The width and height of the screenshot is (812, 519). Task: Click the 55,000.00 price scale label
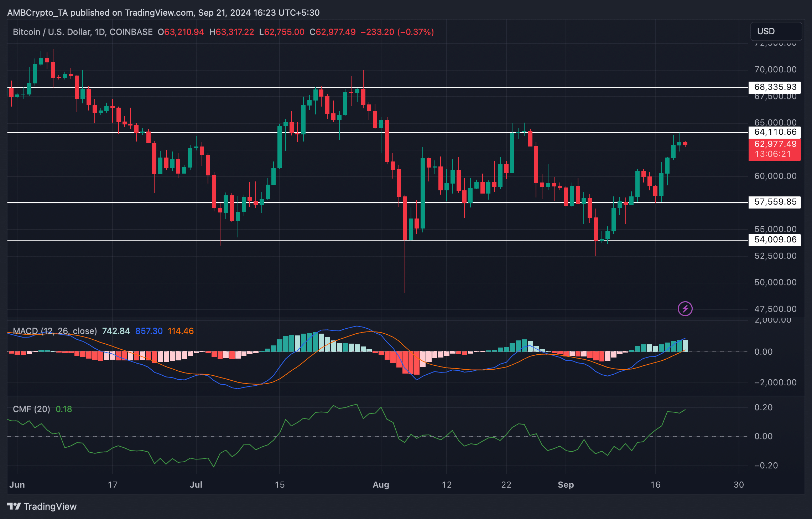(775, 229)
